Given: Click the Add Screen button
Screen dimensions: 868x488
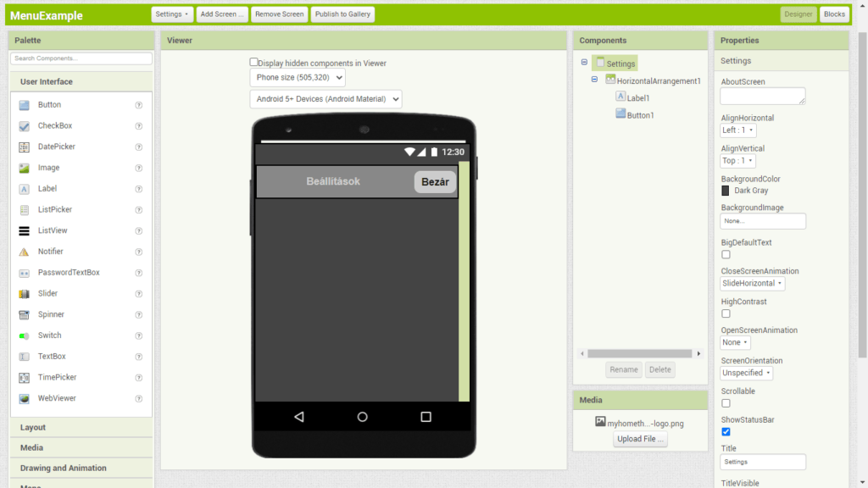Looking at the screenshot, I should pyautogui.click(x=222, y=14).
